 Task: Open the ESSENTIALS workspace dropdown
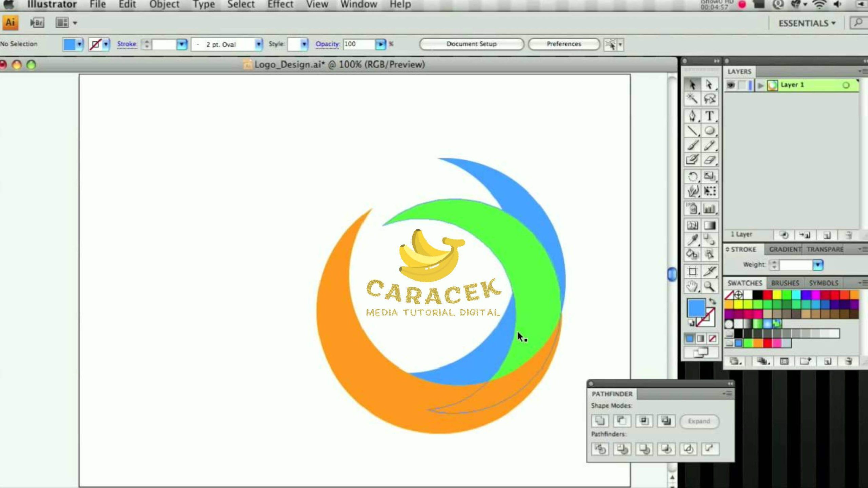tap(807, 23)
